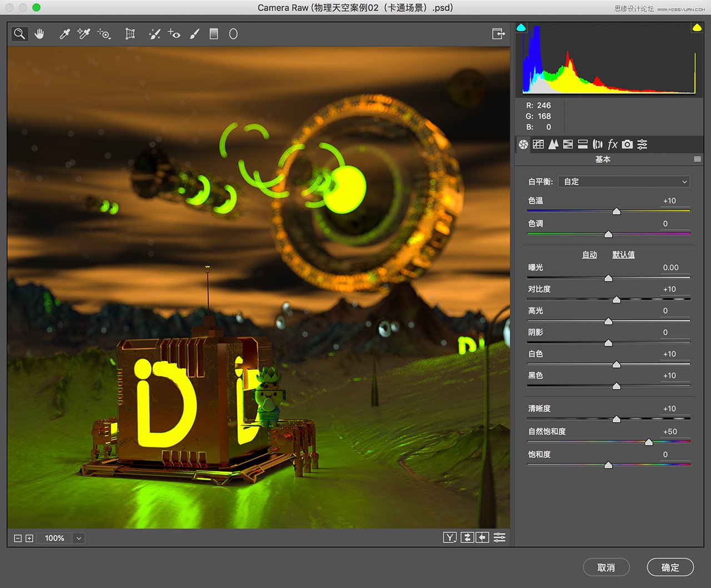Viewport: 711px width, 588px height.
Task: Confirm changes with the 确定 button
Action: click(x=670, y=567)
